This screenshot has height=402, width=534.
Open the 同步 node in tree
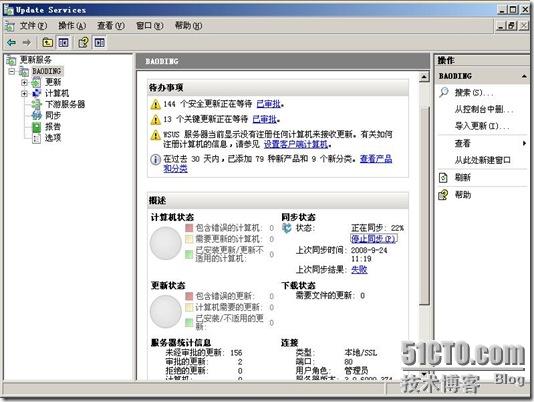[x=53, y=115]
